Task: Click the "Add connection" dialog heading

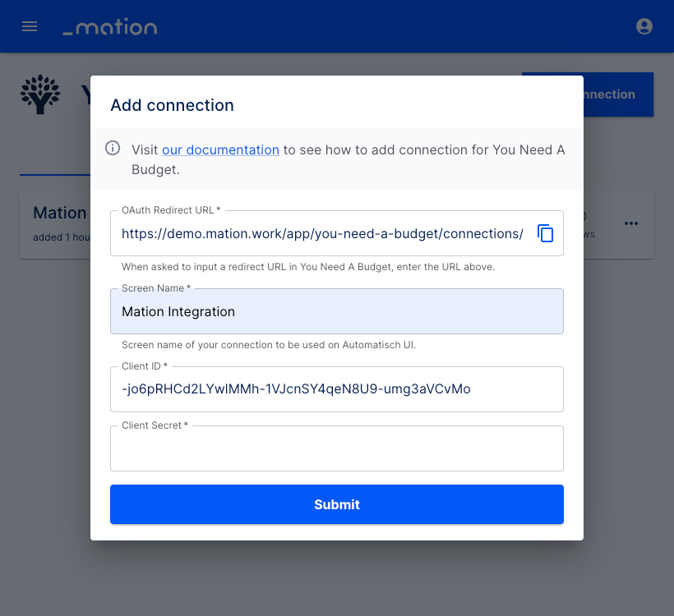Action: point(172,105)
